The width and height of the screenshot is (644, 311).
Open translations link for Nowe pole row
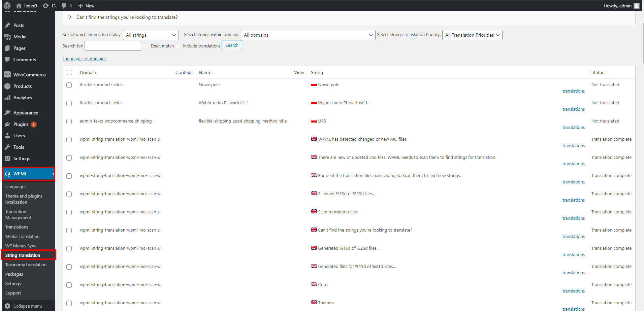tap(573, 91)
